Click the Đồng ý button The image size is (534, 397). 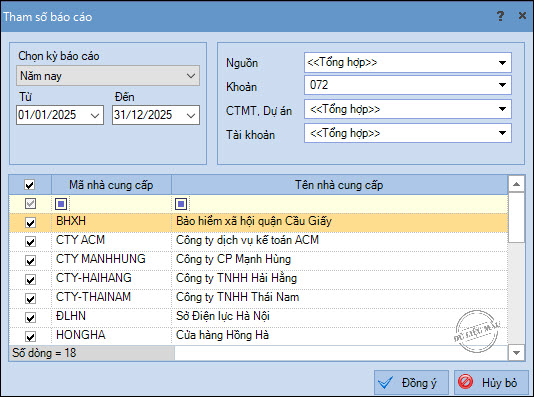[411, 383]
